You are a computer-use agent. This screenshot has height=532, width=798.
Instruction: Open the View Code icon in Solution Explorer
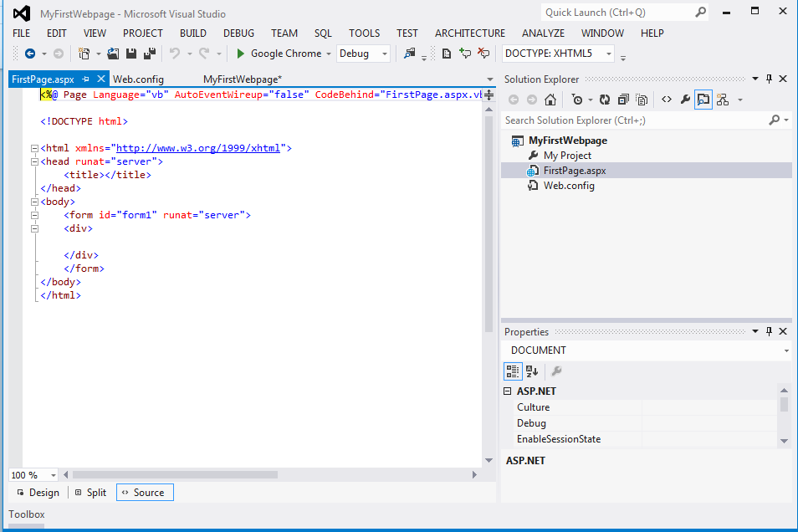point(667,100)
